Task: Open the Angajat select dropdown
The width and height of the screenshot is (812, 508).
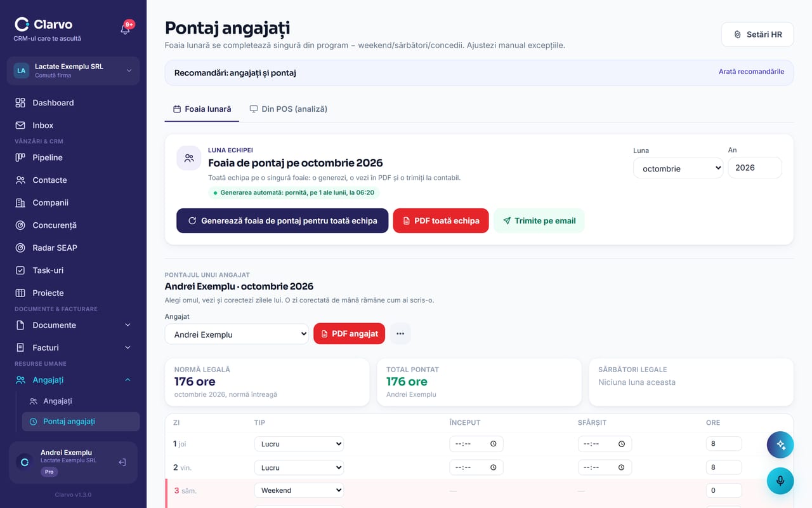Action: click(x=237, y=334)
